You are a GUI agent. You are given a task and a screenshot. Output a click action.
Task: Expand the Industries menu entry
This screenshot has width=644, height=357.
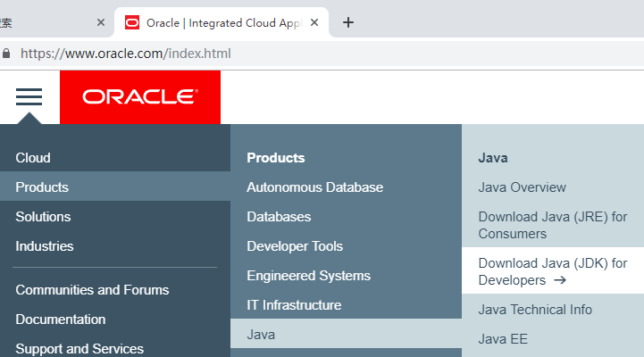pos(45,246)
